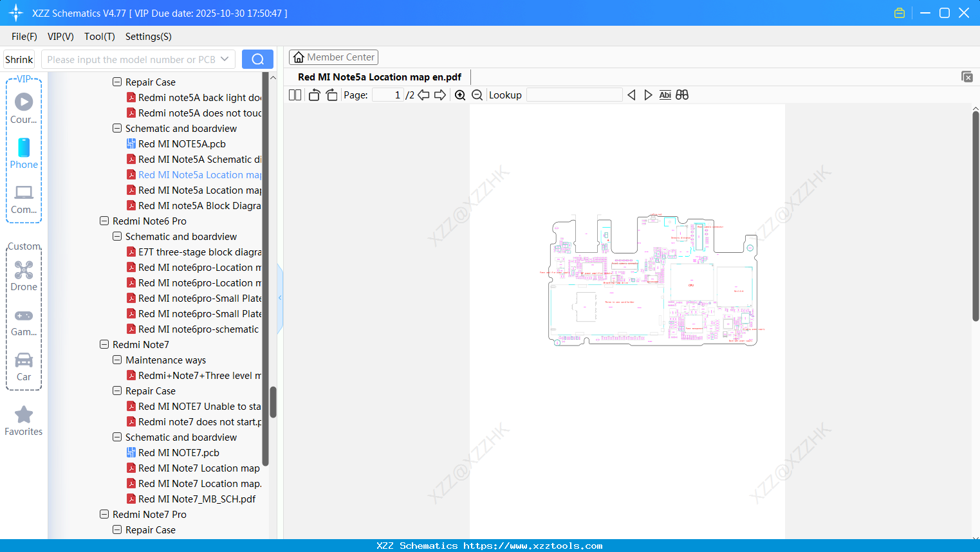980x552 pixels.
Task: Open Red MI Note7_MB_SCH.pdf file
Action: click(x=197, y=499)
